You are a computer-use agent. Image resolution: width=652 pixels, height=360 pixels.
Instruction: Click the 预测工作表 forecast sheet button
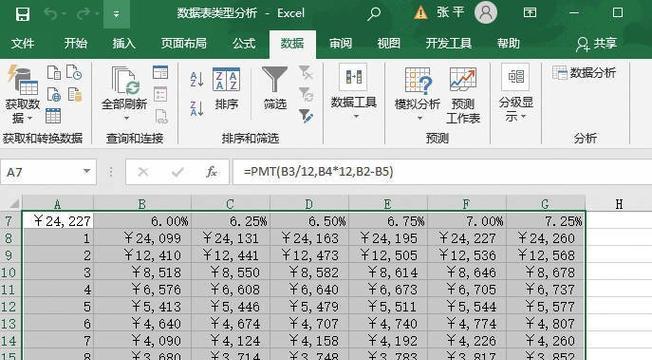463,95
